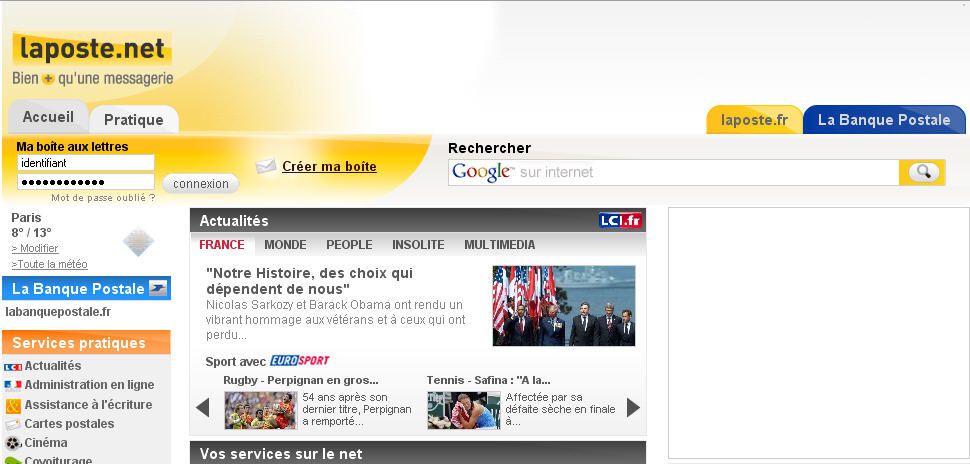The height and width of the screenshot is (464, 970).
Task: Switch to the laposte.fr tab
Action: pyautogui.click(x=754, y=120)
